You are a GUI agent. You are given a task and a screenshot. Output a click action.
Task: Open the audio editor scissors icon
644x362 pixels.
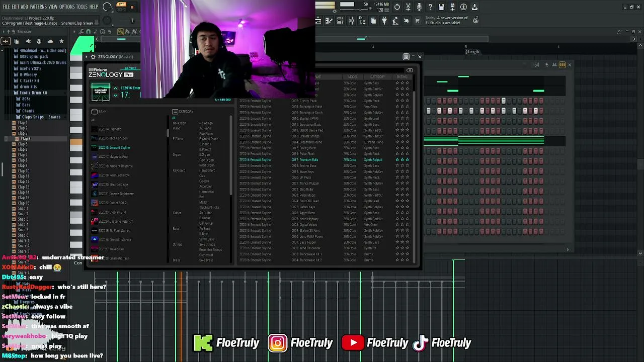click(408, 7)
